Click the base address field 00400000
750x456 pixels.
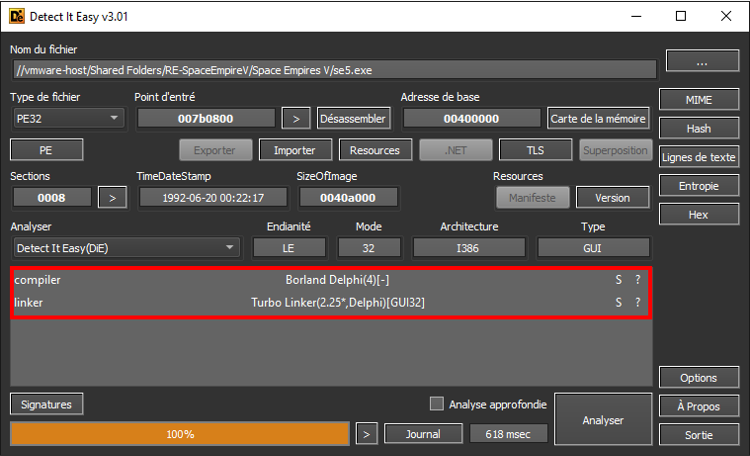coord(472,119)
